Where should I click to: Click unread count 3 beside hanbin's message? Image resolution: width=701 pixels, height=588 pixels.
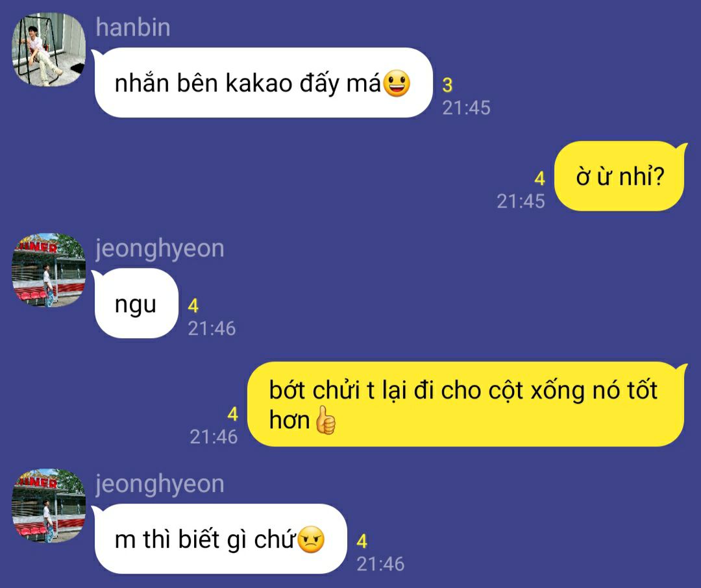(x=447, y=85)
